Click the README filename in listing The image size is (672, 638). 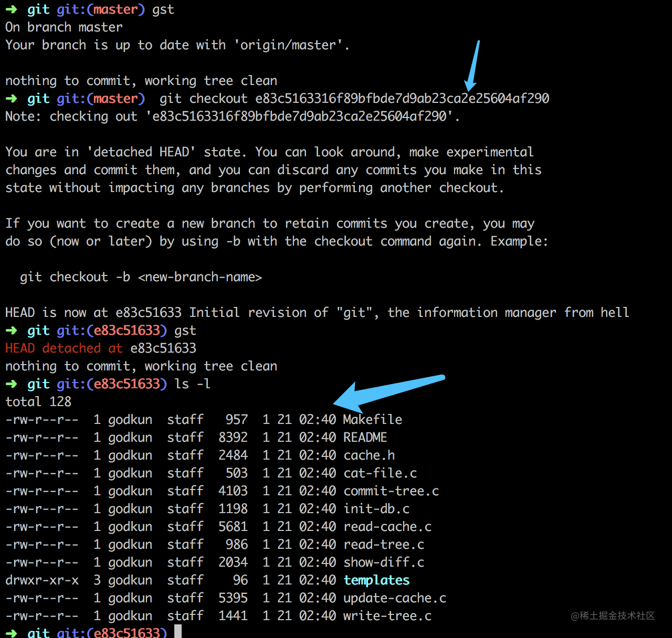point(365,437)
